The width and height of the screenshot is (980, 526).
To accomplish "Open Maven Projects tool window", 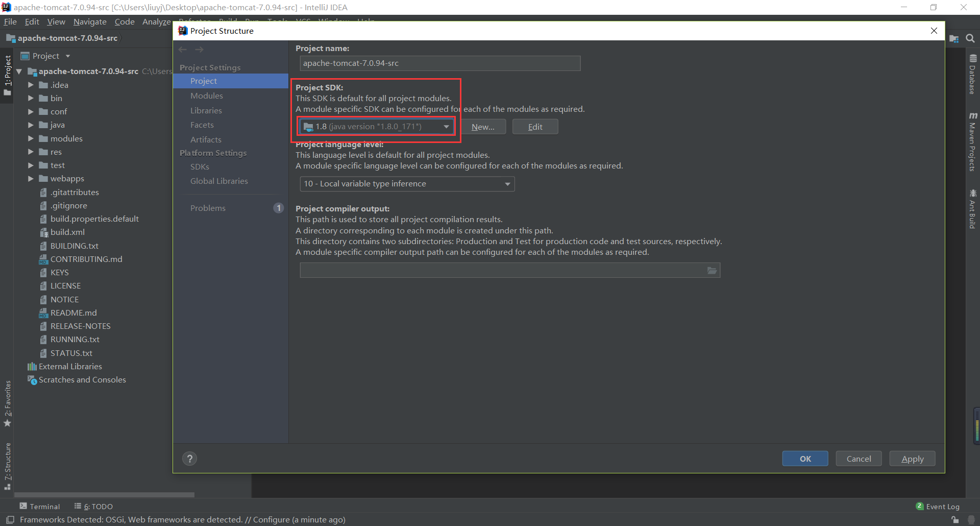I will (973, 142).
